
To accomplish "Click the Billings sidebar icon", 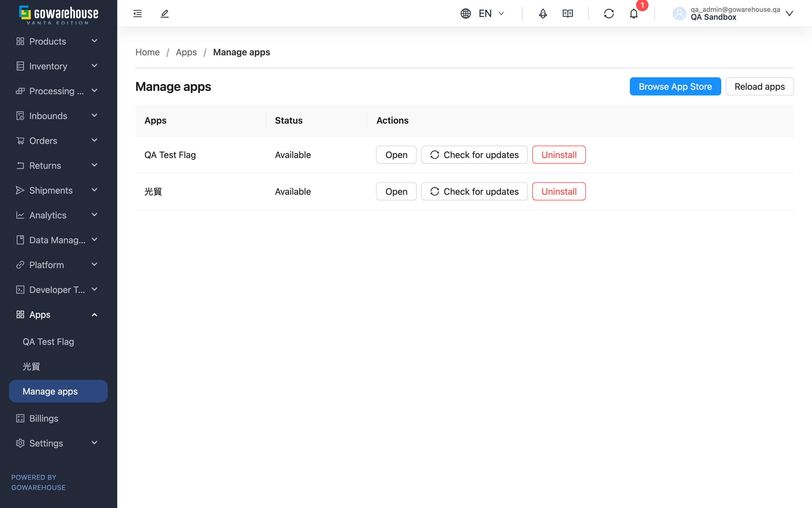I will [20, 418].
